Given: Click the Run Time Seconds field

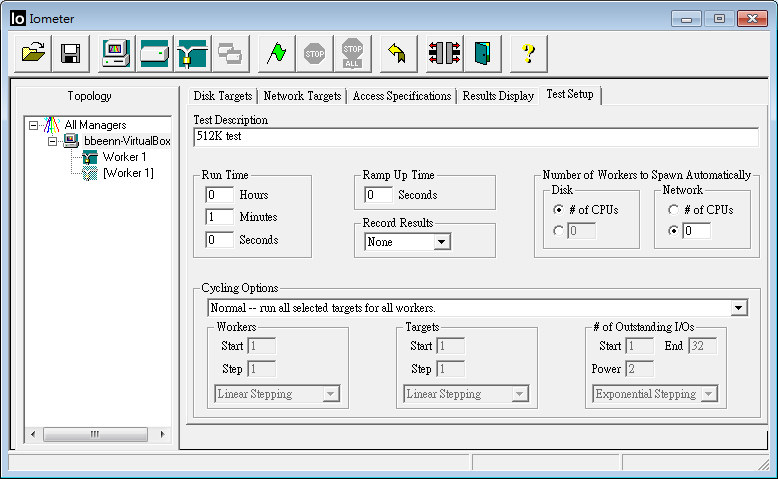Looking at the screenshot, I should 219,240.
